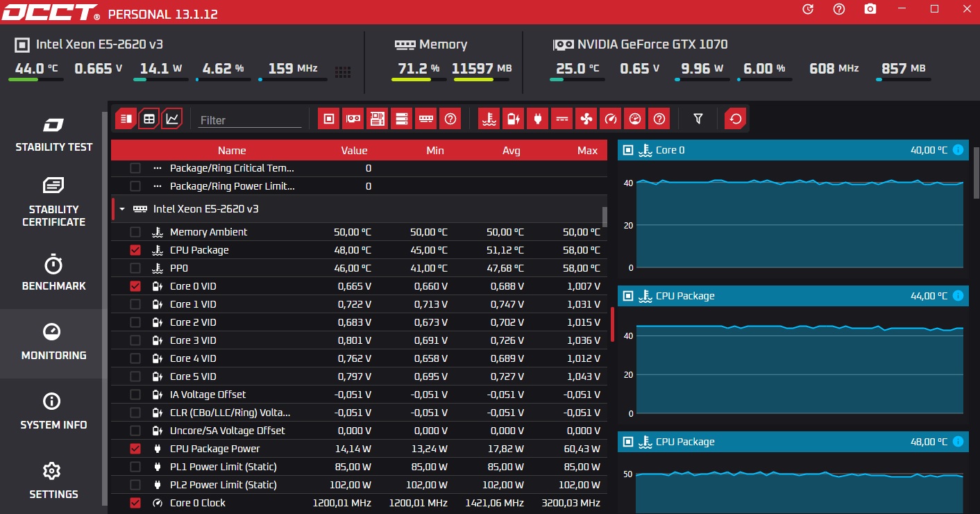Image resolution: width=980 pixels, height=514 pixels.
Task: Open the Settings section
Action: [x=53, y=482]
